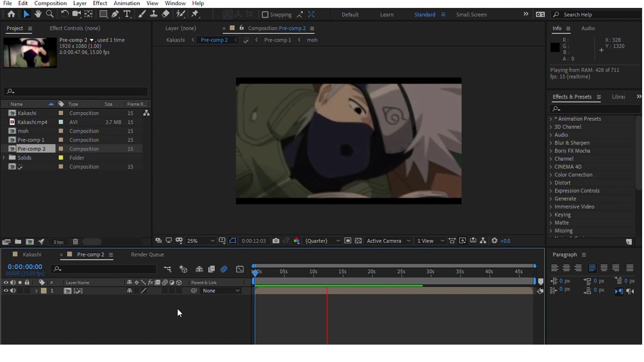Select the Unified Camera tool

76,15
